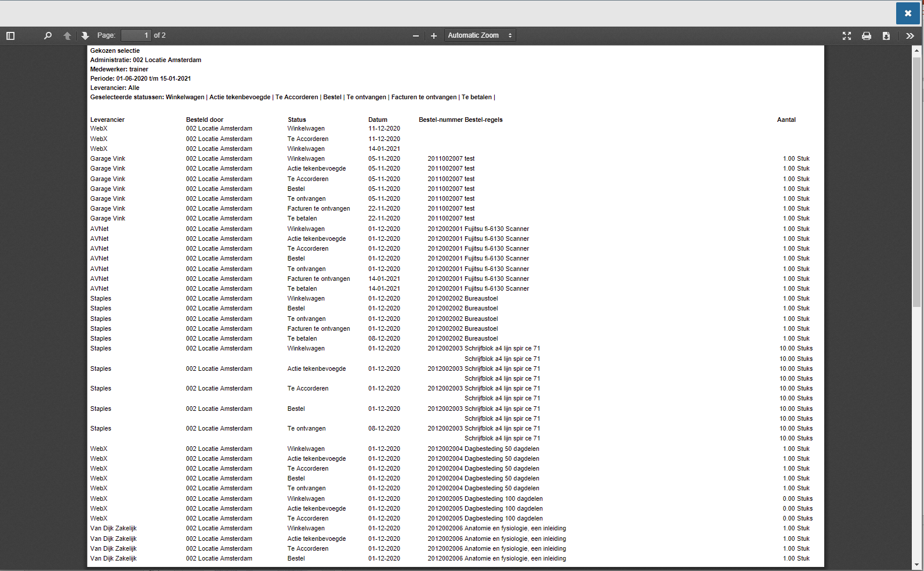Switch to presentation mode
924x571 pixels.
click(x=847, y=36)
